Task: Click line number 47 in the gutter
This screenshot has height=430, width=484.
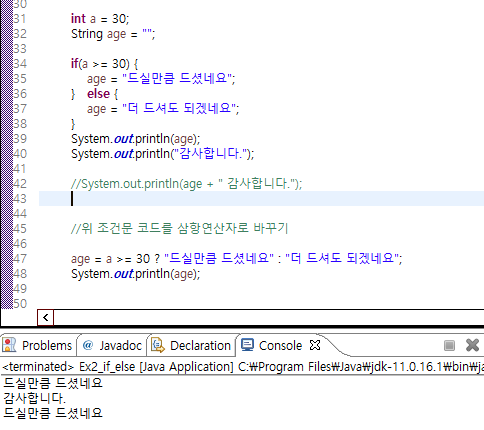Action: (x=20, y=259)
